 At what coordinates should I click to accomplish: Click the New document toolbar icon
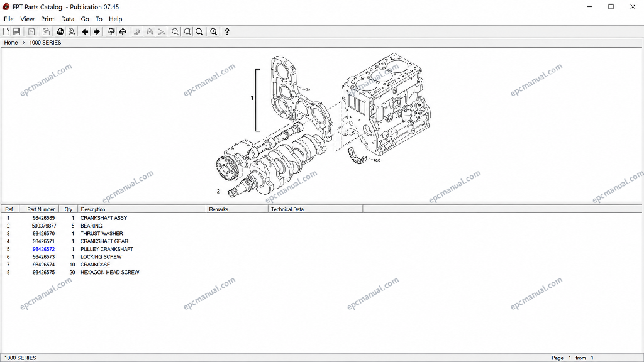coord(6,31)
